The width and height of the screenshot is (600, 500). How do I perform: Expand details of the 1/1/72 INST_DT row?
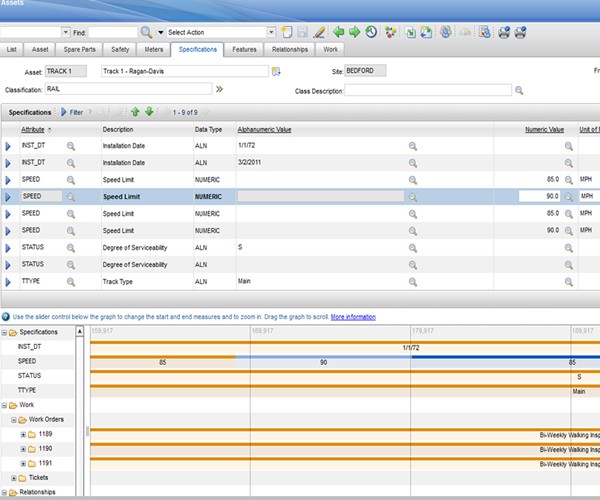click(8, 146)
